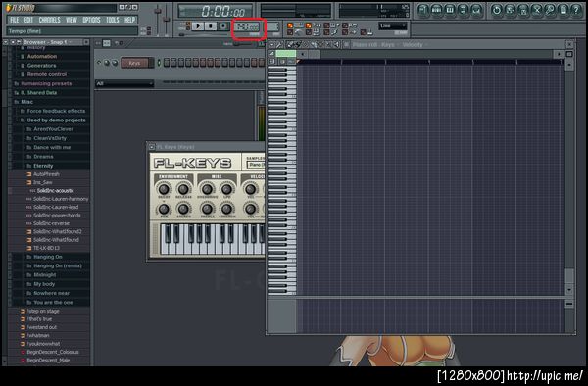The height and width of the screenshot is (386, 588).
Task: Collapse the Misc folder
Action: tap(26, 102)
